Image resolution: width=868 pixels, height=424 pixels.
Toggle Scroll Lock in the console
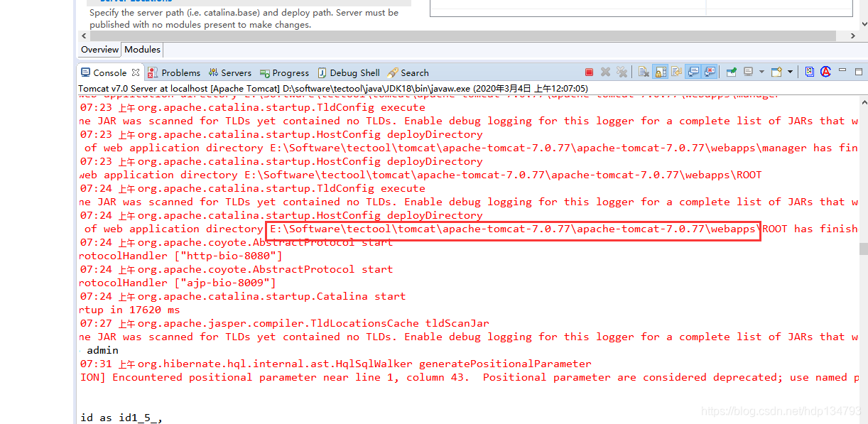(660, 72)
